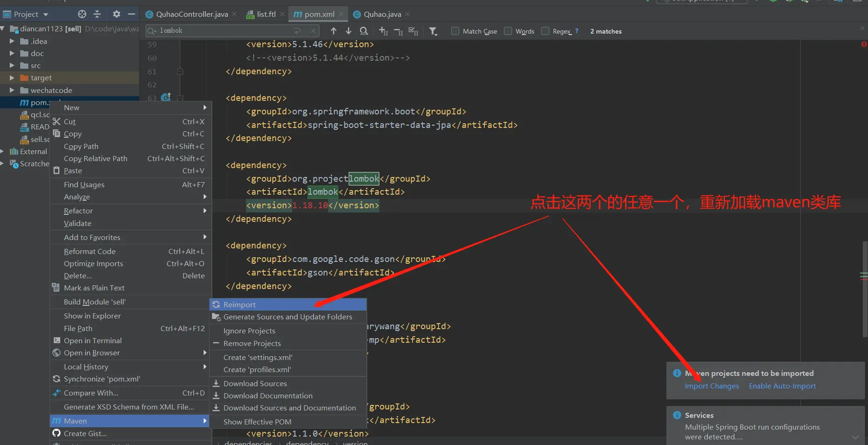Add selection for next occurrence icon
The height and width of the screenshot is (445, 868).
point(383,31)
